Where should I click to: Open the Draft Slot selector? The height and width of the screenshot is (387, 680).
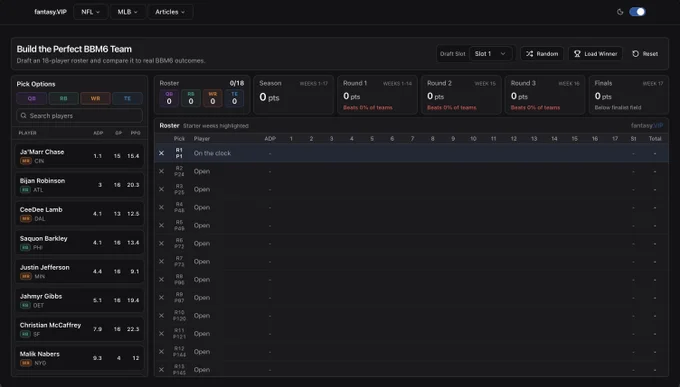coord(490,54)
